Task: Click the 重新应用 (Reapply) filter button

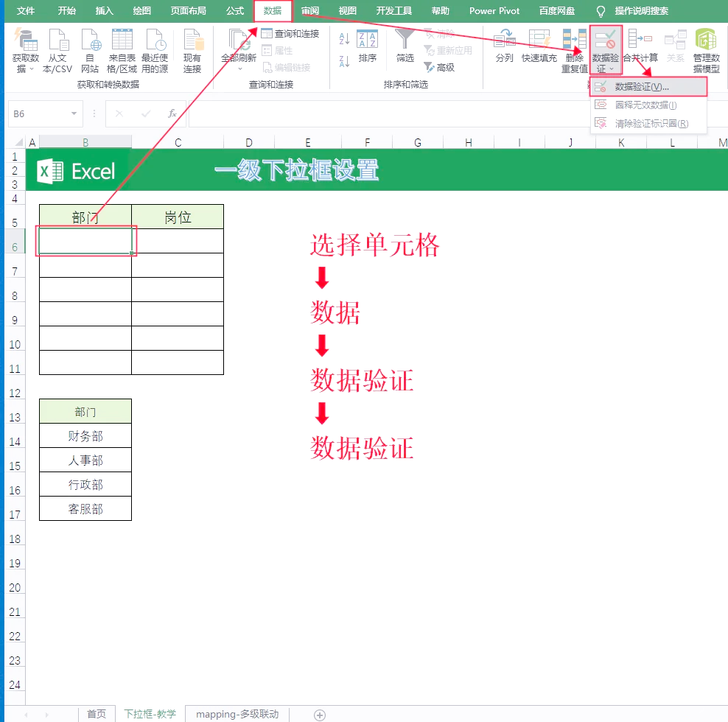Action: click(448, 51)
